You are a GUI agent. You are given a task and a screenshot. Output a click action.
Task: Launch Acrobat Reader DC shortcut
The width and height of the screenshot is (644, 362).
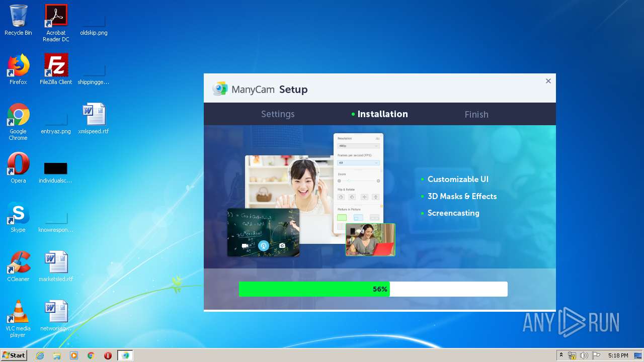(x=56, y=23)
